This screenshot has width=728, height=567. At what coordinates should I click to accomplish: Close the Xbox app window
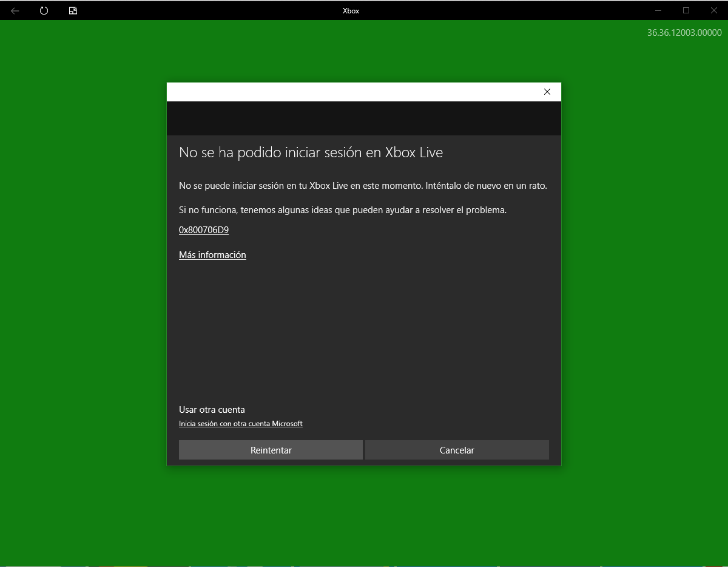pos(714,10)
